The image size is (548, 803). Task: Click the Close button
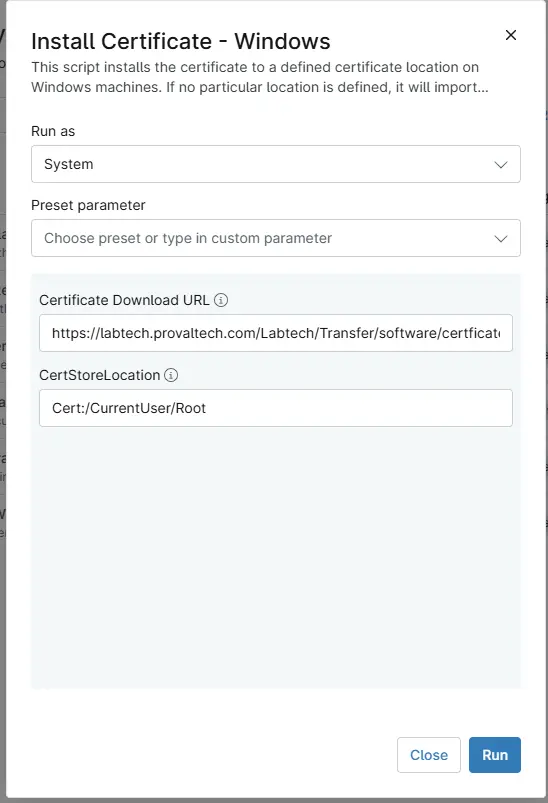(429, 755)
